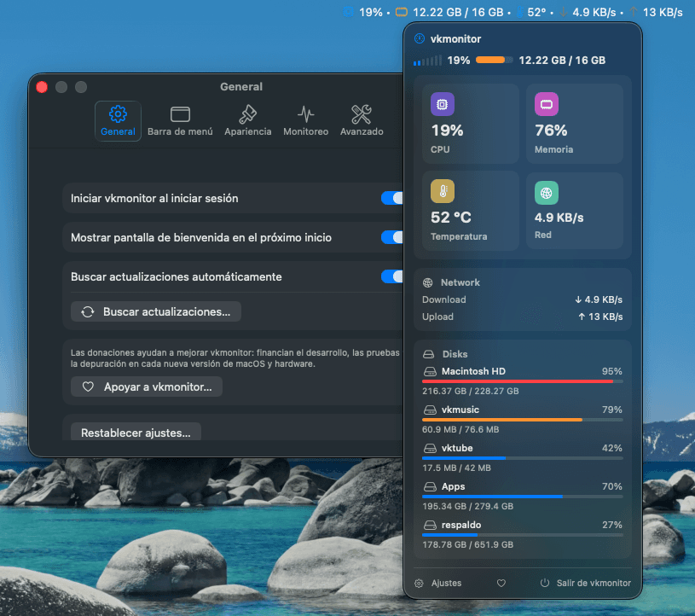The image size is (695, 616).
Task: Click the memory icon in the menu bar
Action: tap(402, 12)
